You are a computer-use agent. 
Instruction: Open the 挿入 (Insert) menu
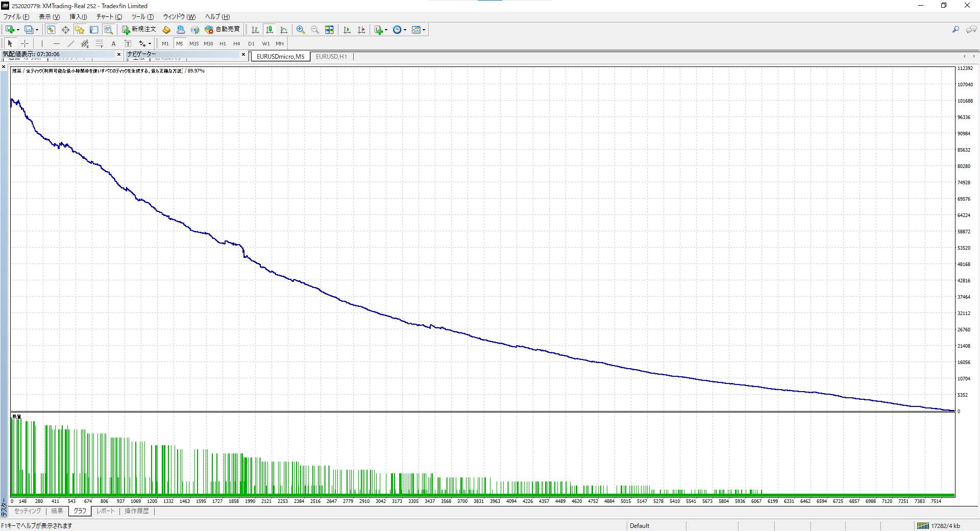pyautogui.click(x=78, y=17)
